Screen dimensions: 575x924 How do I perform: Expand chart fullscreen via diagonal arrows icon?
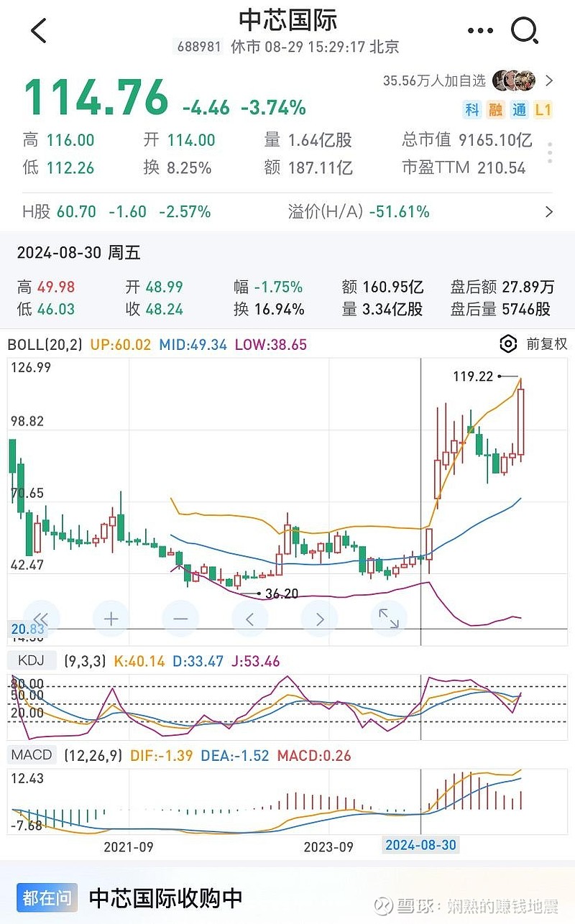tap(388, 618)
